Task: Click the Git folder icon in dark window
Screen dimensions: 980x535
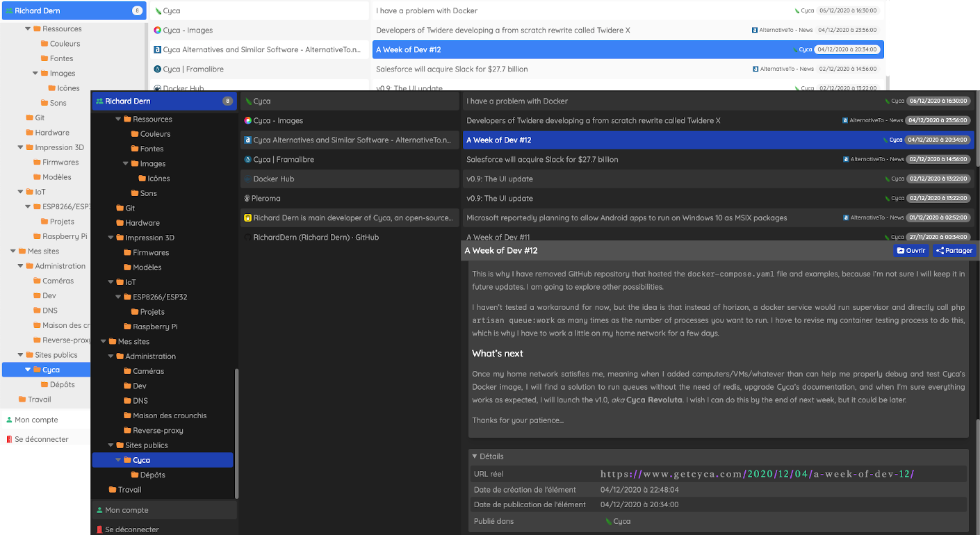Action: [120, 208]
